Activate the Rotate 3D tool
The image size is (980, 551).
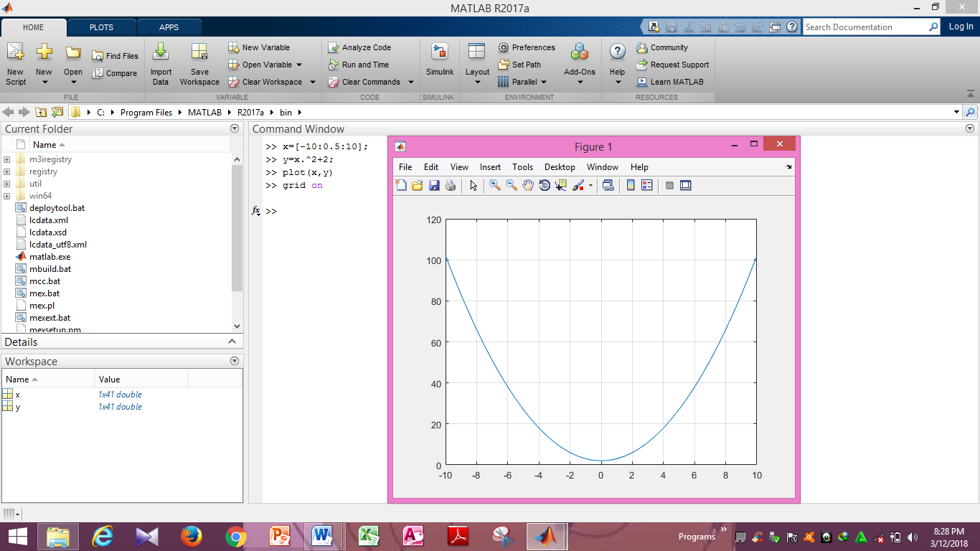tap(545, 185)
